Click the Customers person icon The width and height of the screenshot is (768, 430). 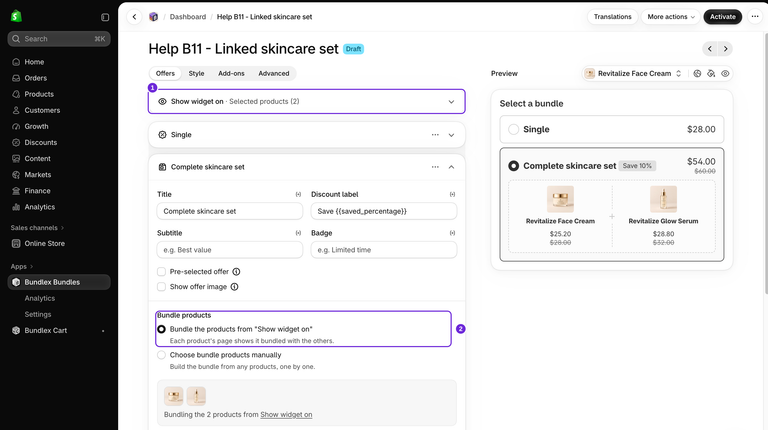16,110
